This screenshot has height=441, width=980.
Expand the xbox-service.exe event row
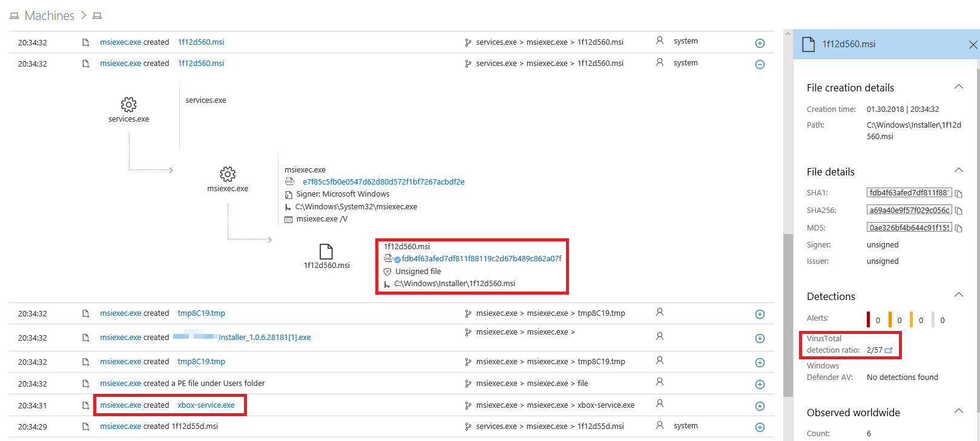coord(760,406)
